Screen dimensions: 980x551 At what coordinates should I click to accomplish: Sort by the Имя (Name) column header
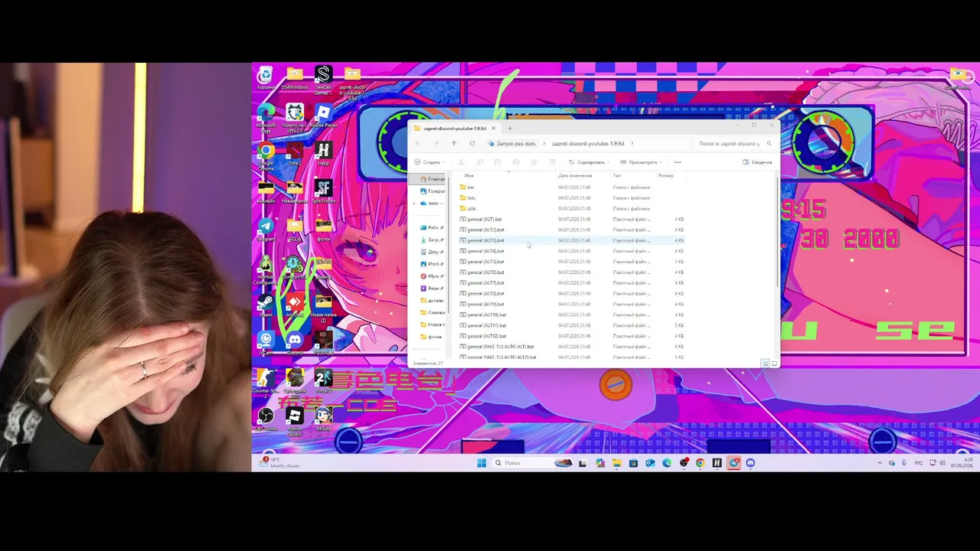[x=469, y=176]
